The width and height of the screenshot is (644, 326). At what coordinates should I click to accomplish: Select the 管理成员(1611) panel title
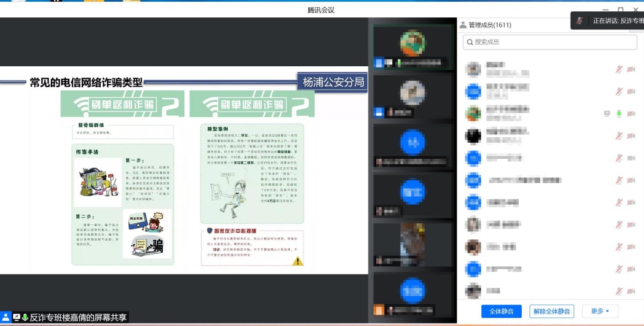(x=490, y=25)
